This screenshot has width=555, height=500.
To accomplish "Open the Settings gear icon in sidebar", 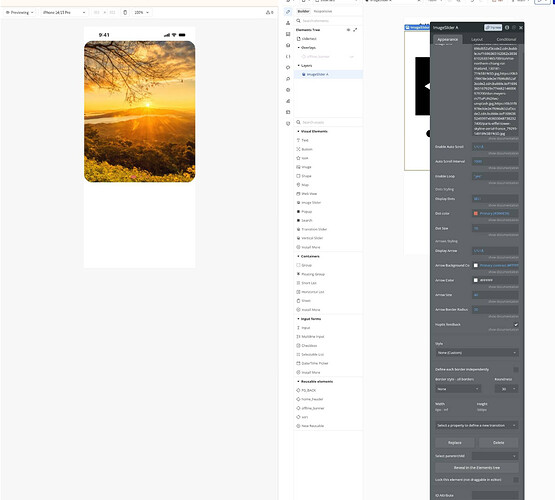I will 288,90.
